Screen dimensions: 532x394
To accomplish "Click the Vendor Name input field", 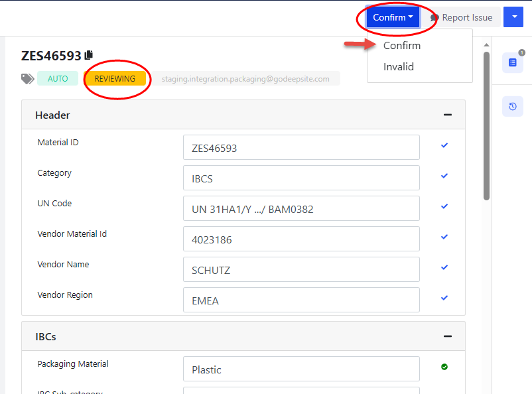I will [x=301, y=269].
